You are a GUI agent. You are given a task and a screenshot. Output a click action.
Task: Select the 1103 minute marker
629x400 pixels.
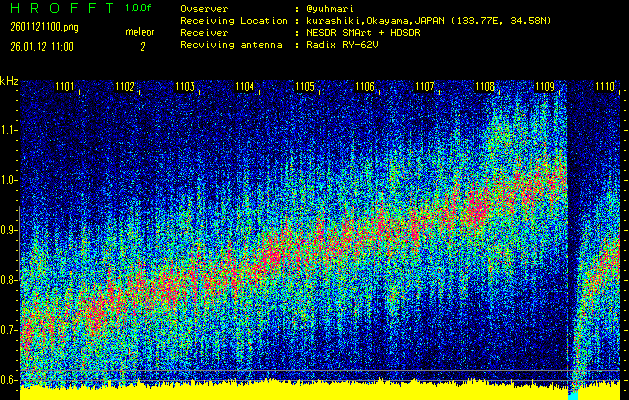click(185, 87)
